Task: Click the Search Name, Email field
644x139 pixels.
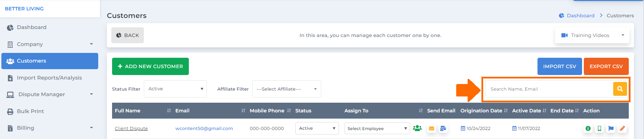Action: point(549,89)
